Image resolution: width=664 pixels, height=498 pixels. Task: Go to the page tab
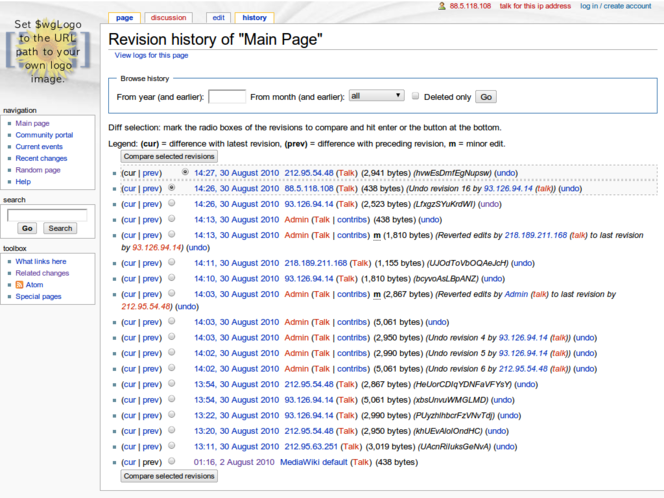point(124,17)
